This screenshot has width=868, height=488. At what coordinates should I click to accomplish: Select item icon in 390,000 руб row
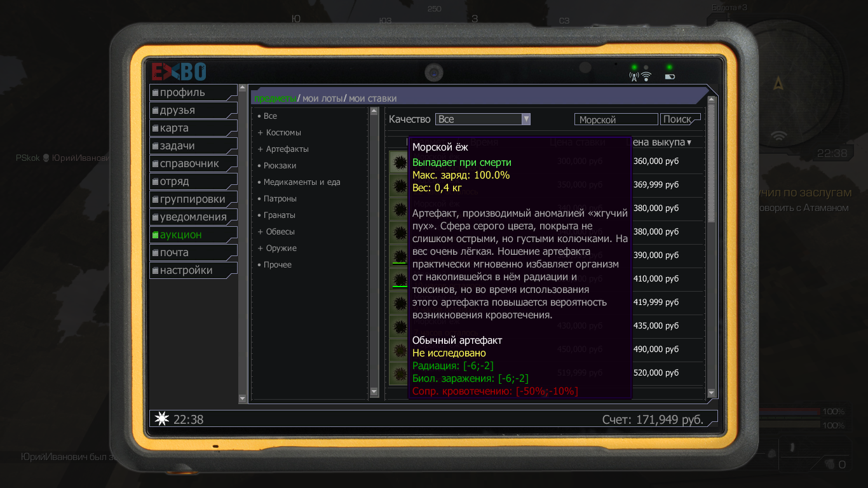(x=399, y=255)
